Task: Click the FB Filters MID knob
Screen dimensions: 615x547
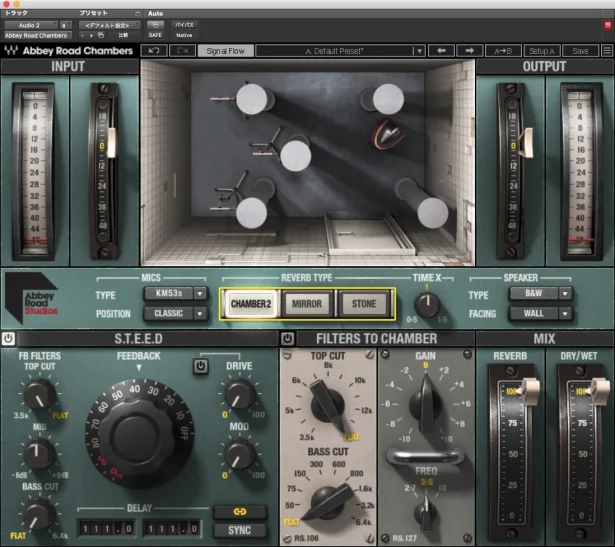Action: (39, 454)
